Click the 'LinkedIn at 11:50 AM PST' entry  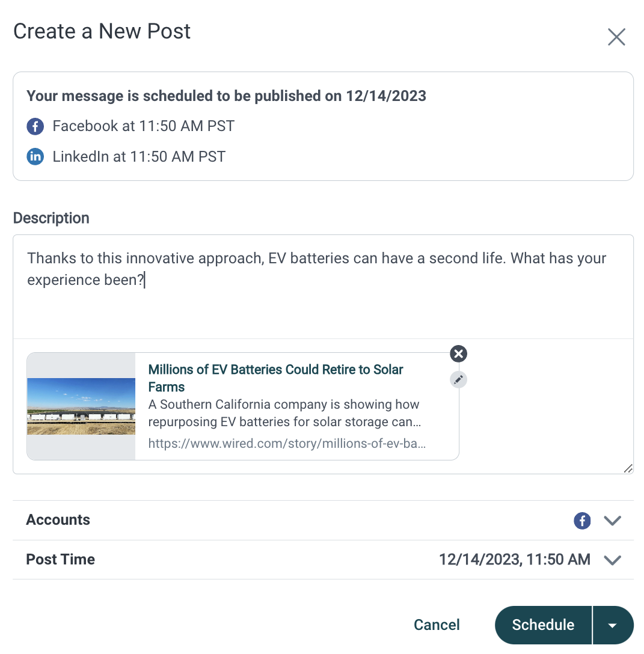click(x=139, y=156)
